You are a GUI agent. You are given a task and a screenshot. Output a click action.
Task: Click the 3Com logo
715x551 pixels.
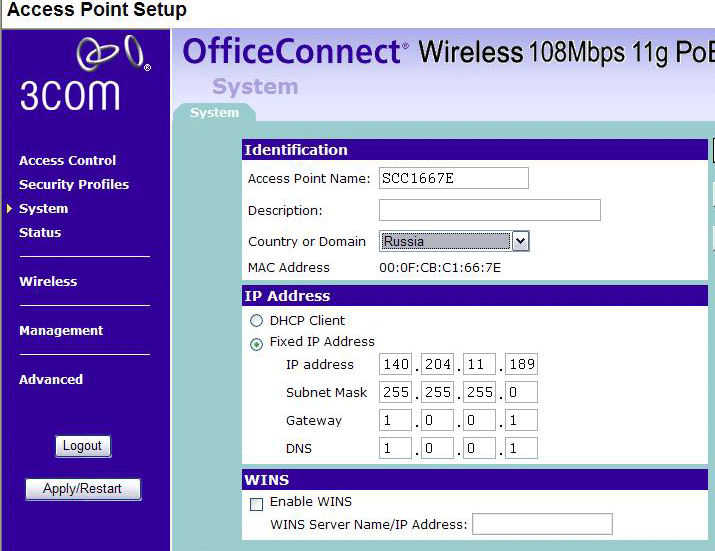[84, 73]
